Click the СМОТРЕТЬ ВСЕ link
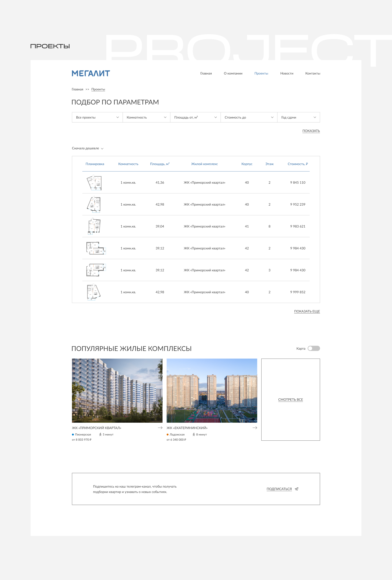The height and width of the screenshot is (580, 392). (x=290, y=400)
